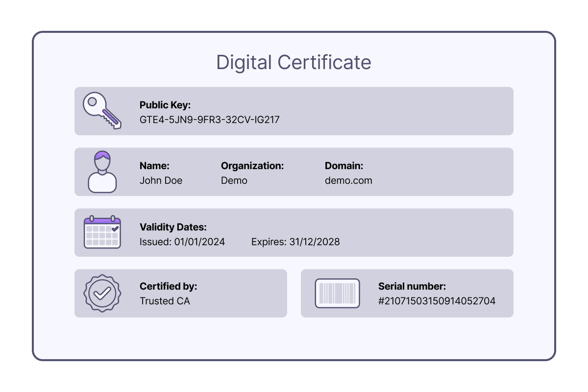Open the Name and Organization panel
This screenshot has height=392, width=588.
tap(294, 171)
